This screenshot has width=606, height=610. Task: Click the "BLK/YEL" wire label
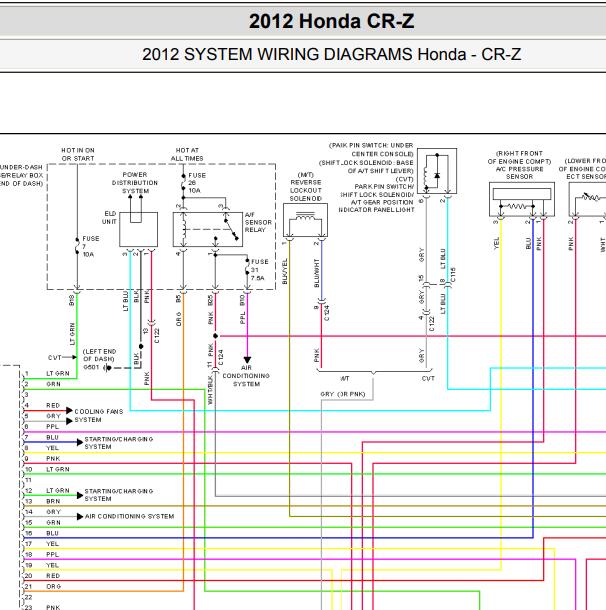point(285,271)
